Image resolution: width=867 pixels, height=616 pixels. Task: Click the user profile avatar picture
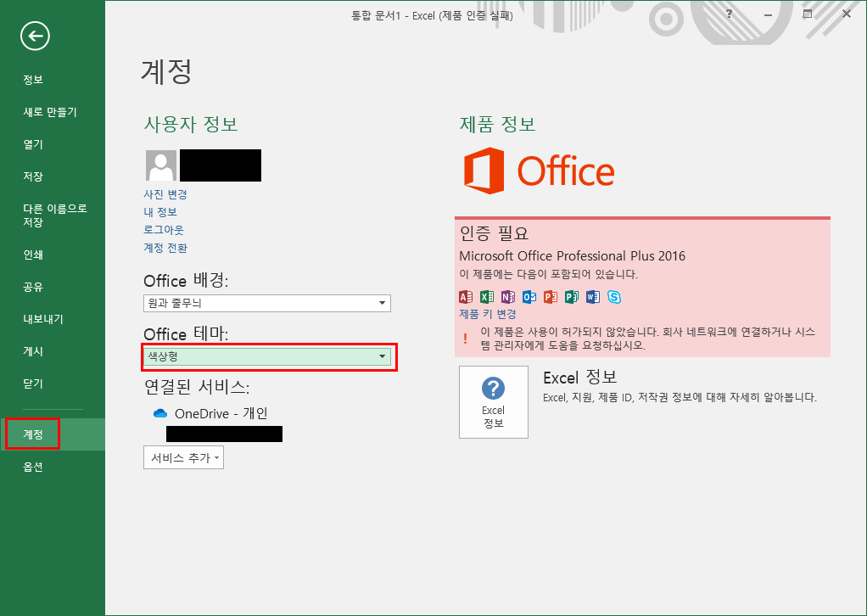161,165
